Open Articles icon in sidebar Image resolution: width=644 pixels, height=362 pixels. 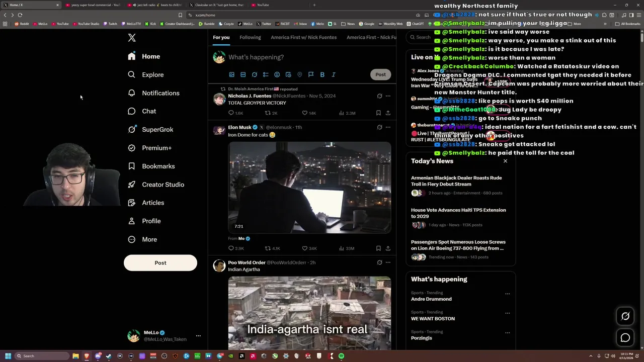[x=131, y=203]
